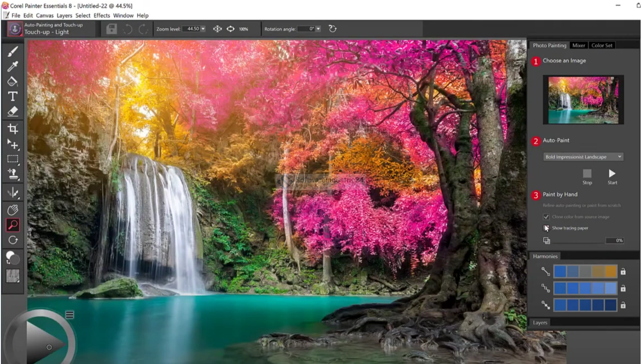The image size is (642, 364).
Task: Select the Paint Bucket tool
Action: (x=13, y=82)
